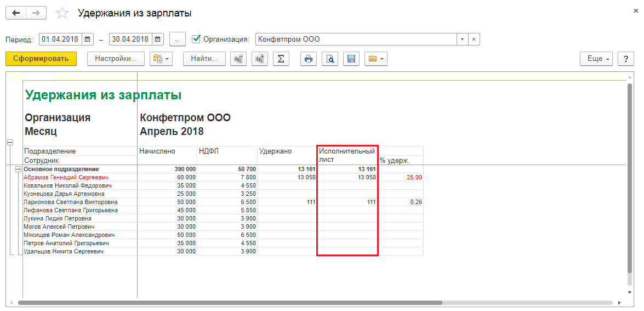Screen dimensions: 644x311
Task: Collapse the Основное подразделение group
Action: click(x=18, y=169)
